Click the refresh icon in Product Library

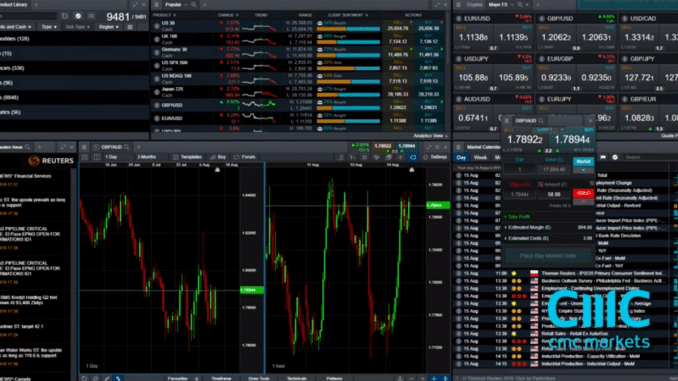coord(64,16)
